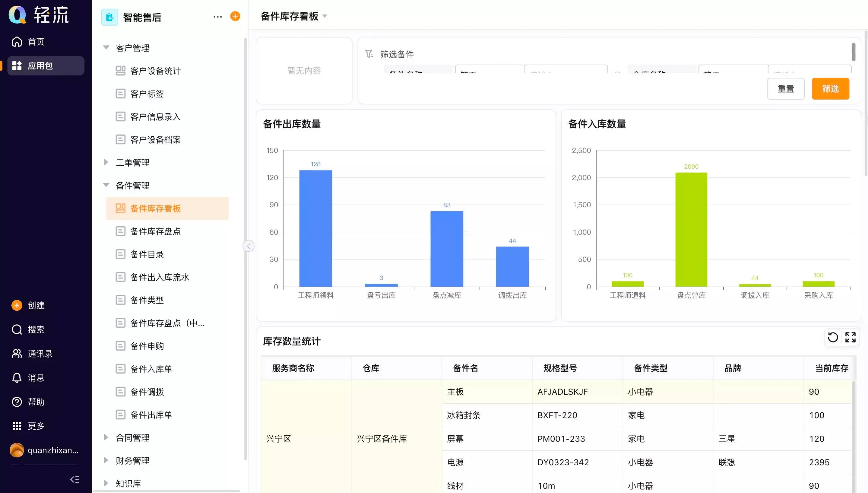This screenshot has height=493, width=868.
Task: Click the orange plus icon beside 智能售后
Action: 235,16
